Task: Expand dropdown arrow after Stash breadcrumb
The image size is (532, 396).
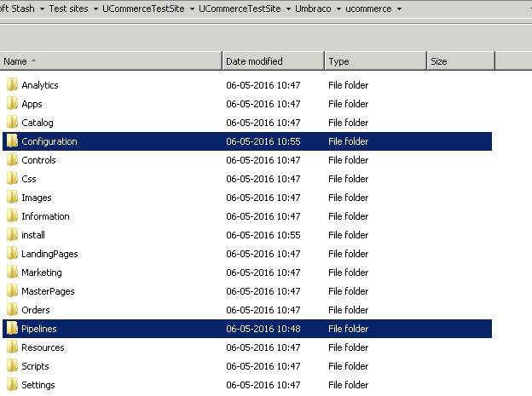Action: pos(42,9)
